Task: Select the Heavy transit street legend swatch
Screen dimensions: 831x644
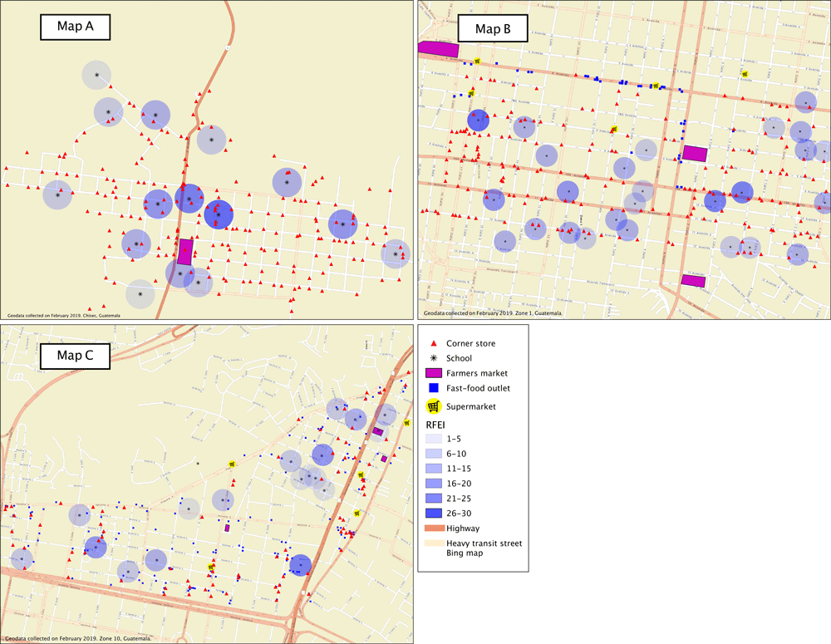Action: coord(432,543)
